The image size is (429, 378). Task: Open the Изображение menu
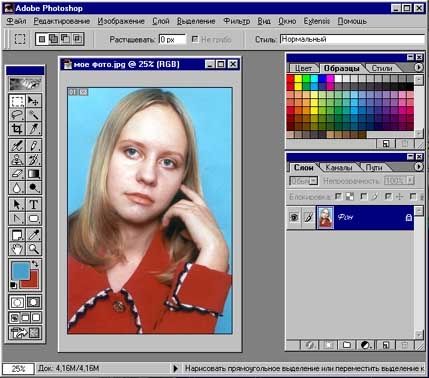pos(121,21)
